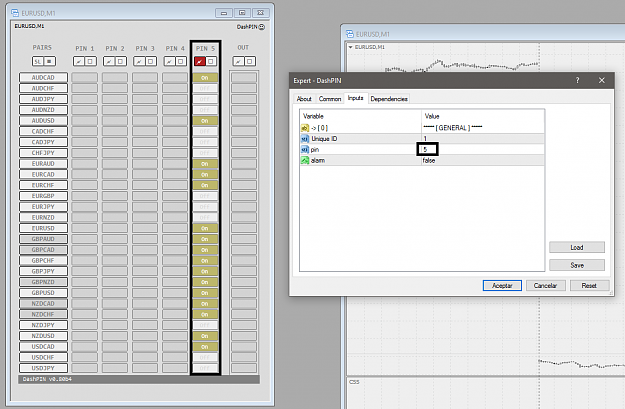Click the alarm value false
Image resolution: width=625 pixels, height=409 pixels.
(x=429, y=160)
